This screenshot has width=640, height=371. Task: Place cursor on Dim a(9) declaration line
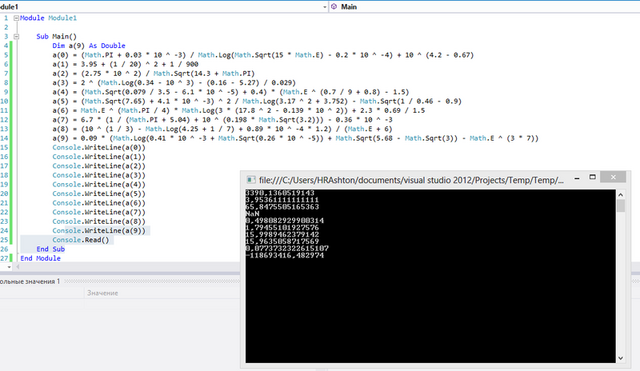coord(89,46)
